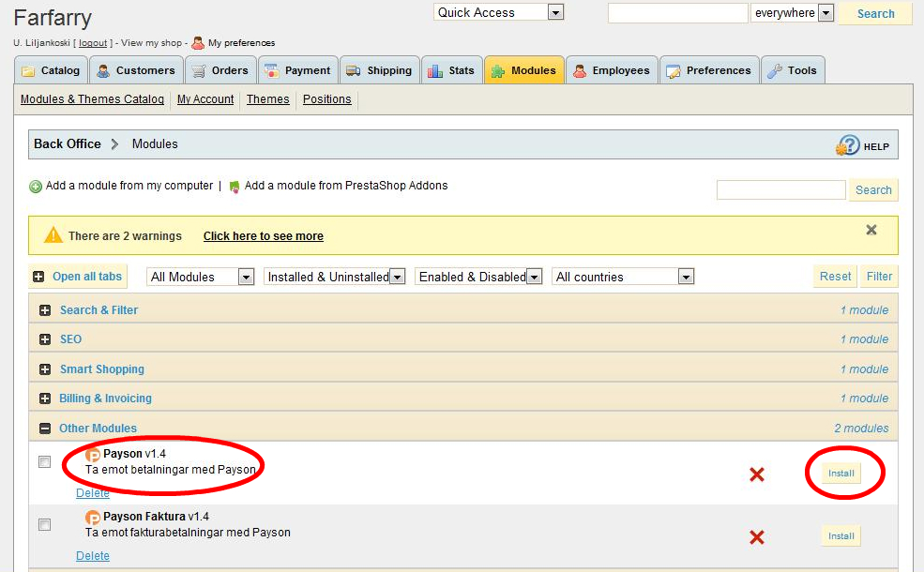The height and width of the screenshot is (572, 924).
Task: Select the Modules tab
Action: coord(524,70)
